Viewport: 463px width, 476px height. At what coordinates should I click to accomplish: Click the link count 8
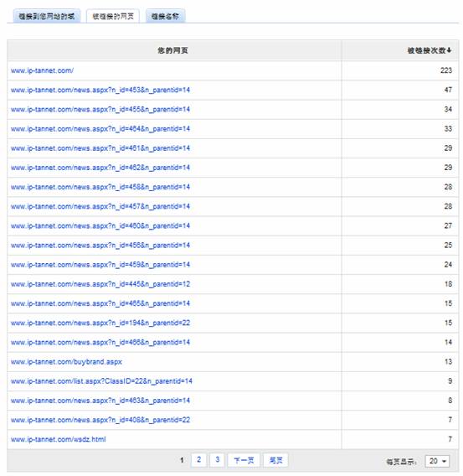point(450,401)
